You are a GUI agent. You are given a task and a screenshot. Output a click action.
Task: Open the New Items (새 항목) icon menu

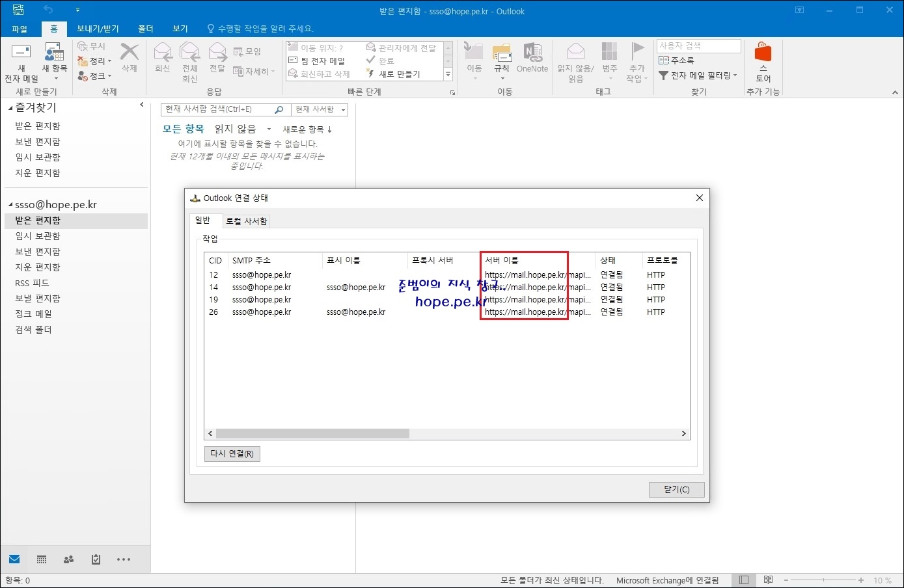54,53
